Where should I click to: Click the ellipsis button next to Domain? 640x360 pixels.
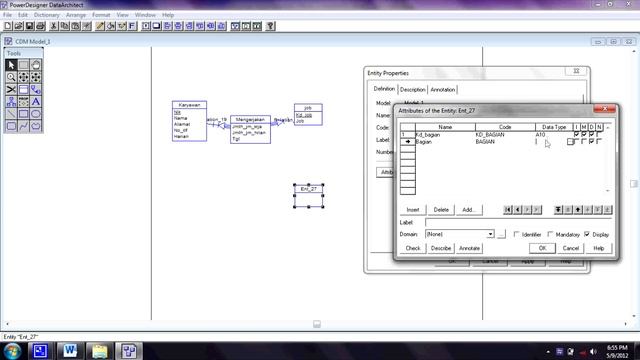[501, 234]
